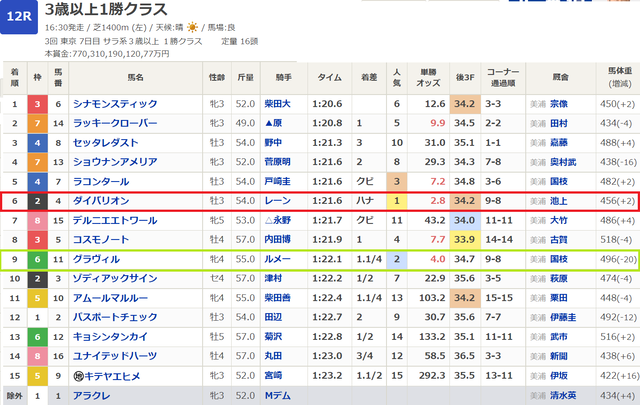Open horse セッタレダスト page
The width and height of the screenshot is (640, 405).
pos(106,143)
